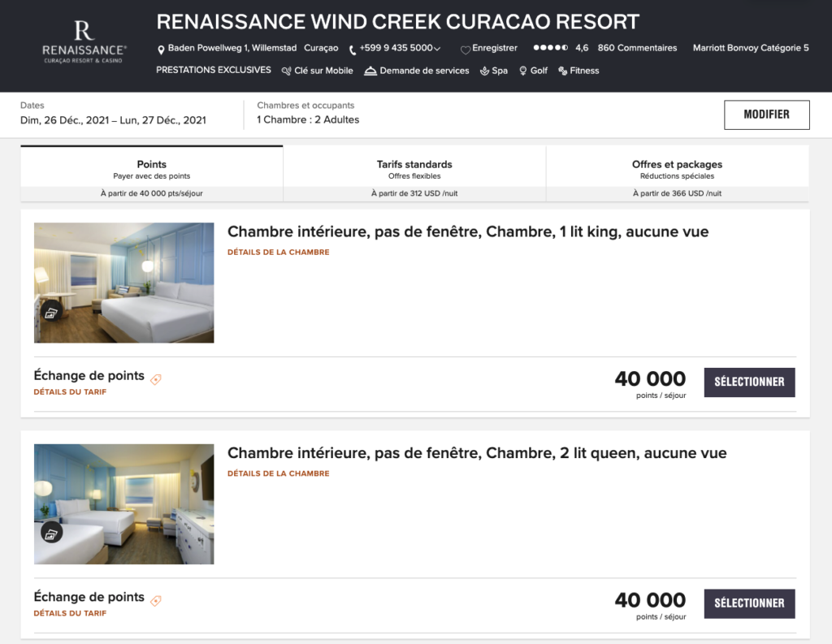Open the photo gallery icon on the king room image

[x=52, y=312]
